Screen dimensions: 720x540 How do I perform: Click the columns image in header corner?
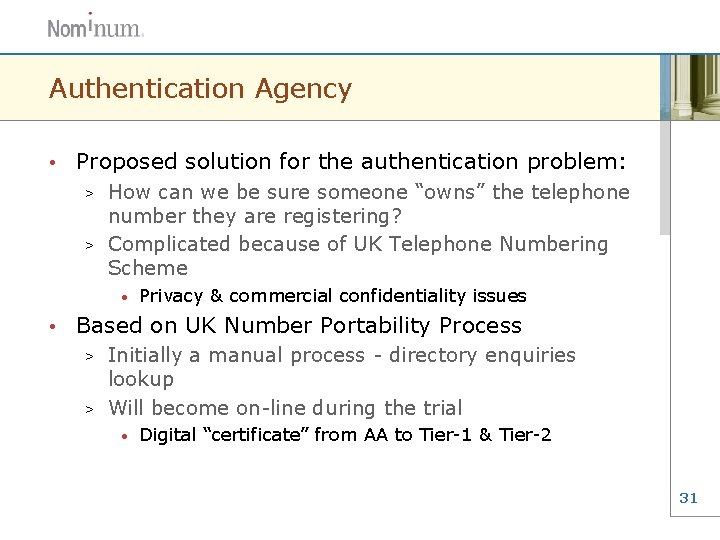point(690,87)
